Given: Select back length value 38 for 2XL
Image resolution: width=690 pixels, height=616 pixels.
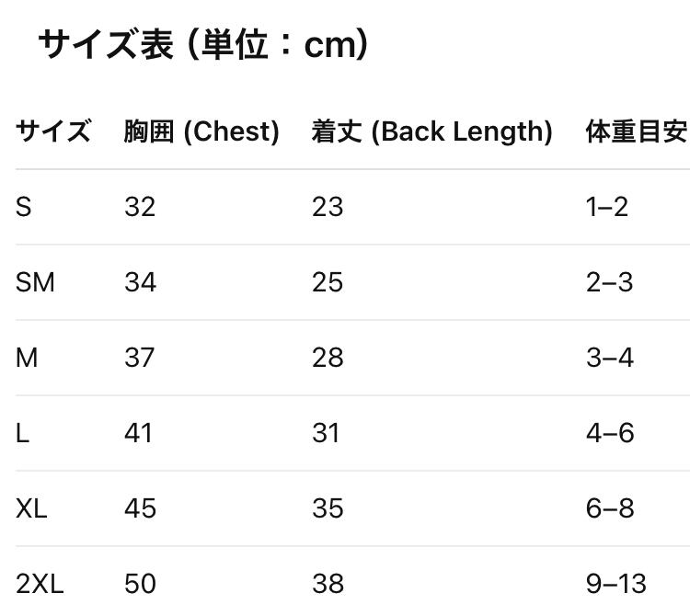Looking at the screenshot, I should [328, 584].
